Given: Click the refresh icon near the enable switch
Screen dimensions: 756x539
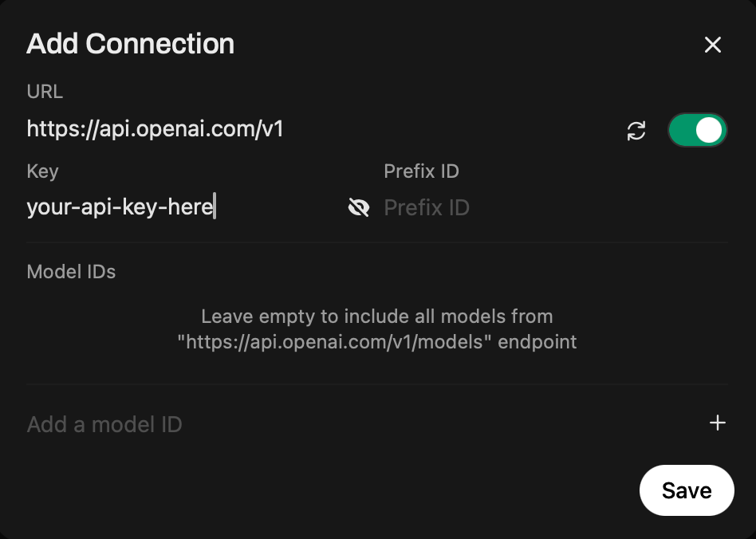Looking at the screenshot, I should (636, 130).
